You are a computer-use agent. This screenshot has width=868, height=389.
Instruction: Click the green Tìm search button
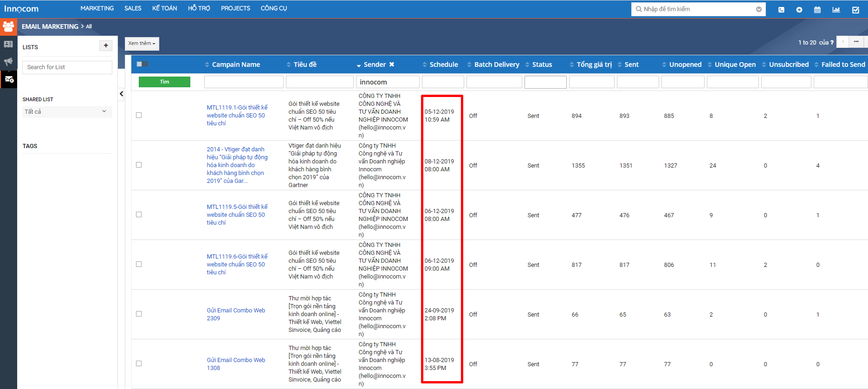pyautogui.click(x=164, y=82)
